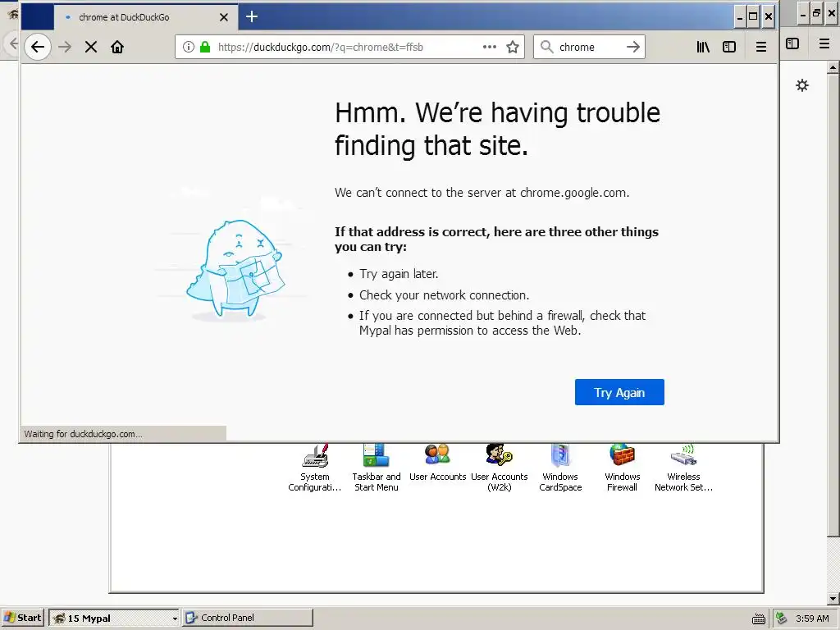Submit search with the arrow in search box
This screenshot has width=840, height=630.
(x=632, y=47)
